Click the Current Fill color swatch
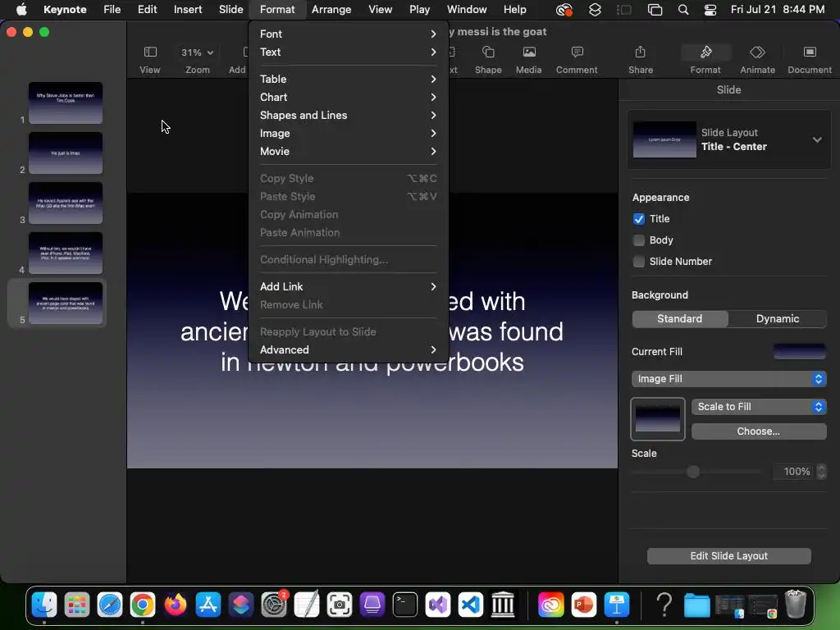This screenshot has height=630, width=840. [x=799, y=351]
